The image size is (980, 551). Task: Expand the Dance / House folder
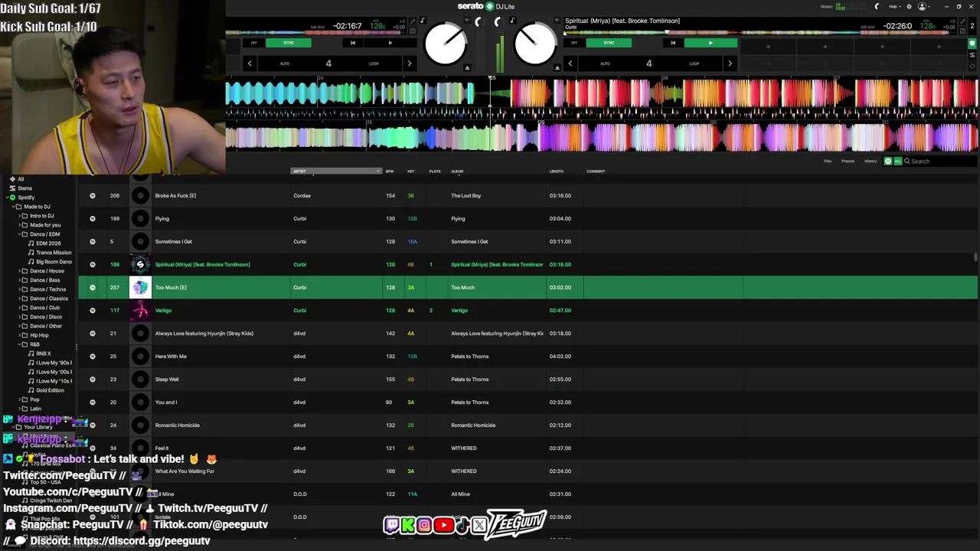coord(19,271)
